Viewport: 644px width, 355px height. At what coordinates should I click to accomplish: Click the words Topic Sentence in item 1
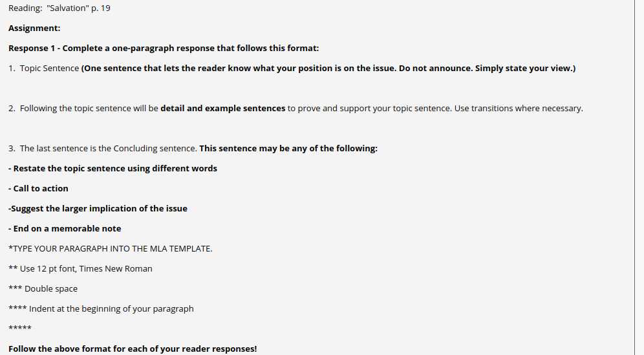[49, 68]
